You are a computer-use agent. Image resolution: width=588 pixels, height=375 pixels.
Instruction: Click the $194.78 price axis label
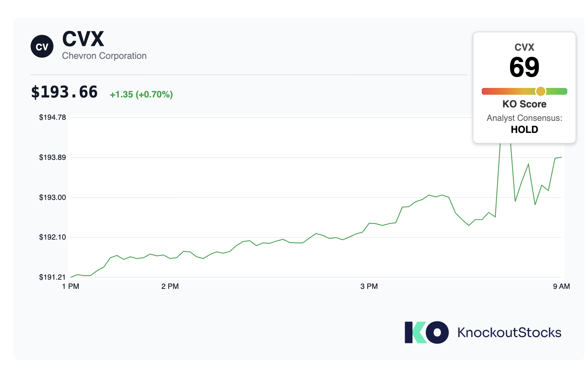coord(52,117)
